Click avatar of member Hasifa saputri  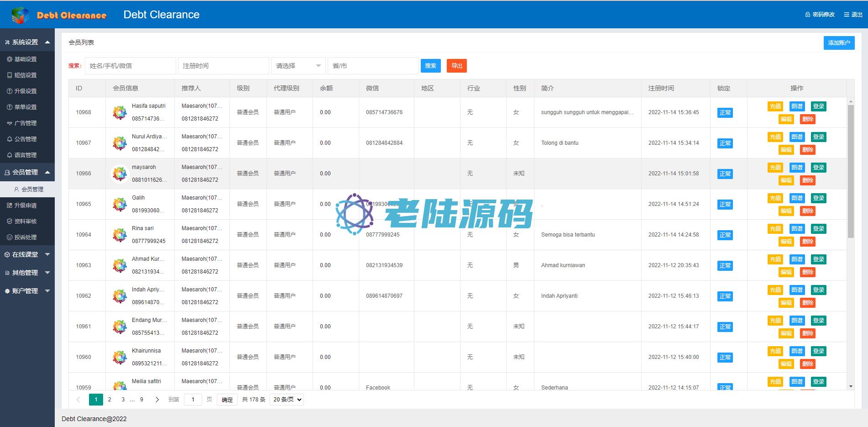pos(120,112)
